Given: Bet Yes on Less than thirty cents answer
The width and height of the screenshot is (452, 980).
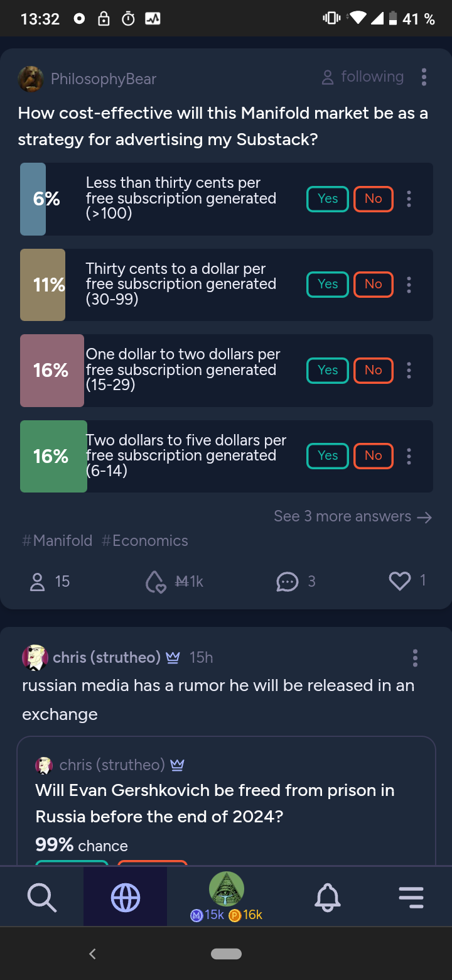Looking at the screenshot, I should pyautogui.click(x=328, y=199).
